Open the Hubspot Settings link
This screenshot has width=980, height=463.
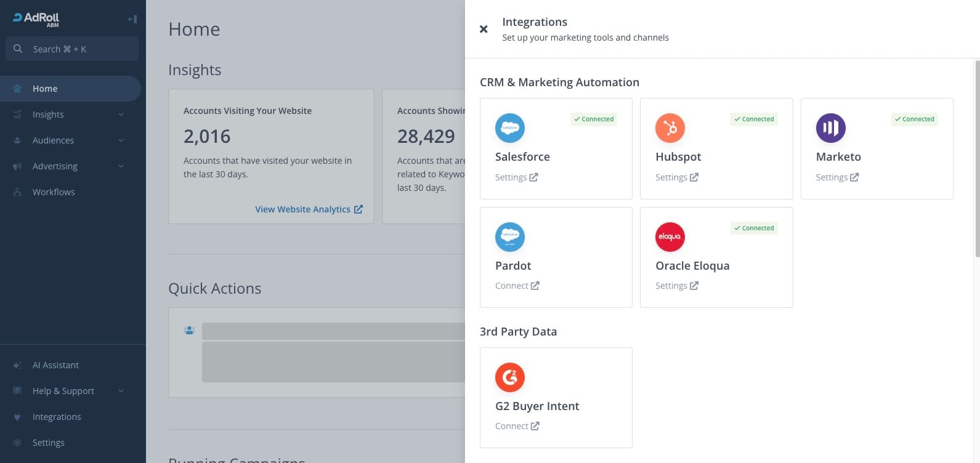(x=677, y=177)
